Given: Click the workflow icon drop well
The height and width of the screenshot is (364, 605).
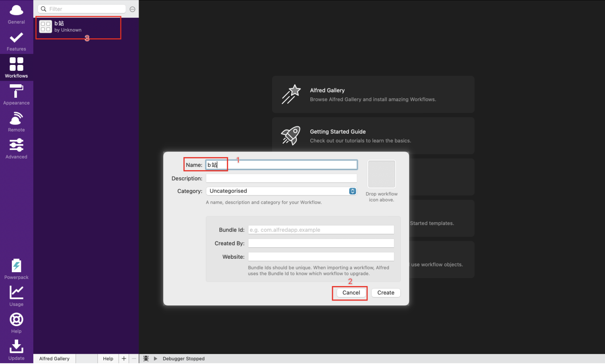Looking at the screenshot, I should click(x=382, y=174).
